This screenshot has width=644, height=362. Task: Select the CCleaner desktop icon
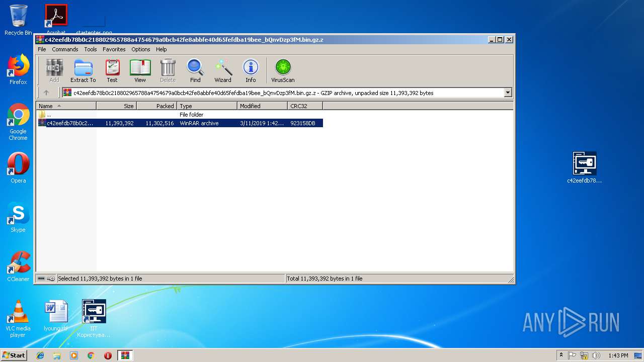[18, 266]
